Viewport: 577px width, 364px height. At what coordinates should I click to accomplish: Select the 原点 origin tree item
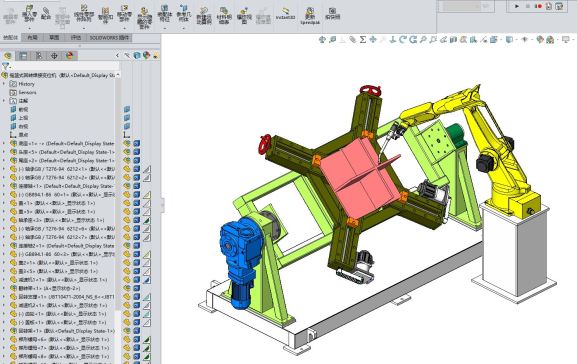(19, 135)
